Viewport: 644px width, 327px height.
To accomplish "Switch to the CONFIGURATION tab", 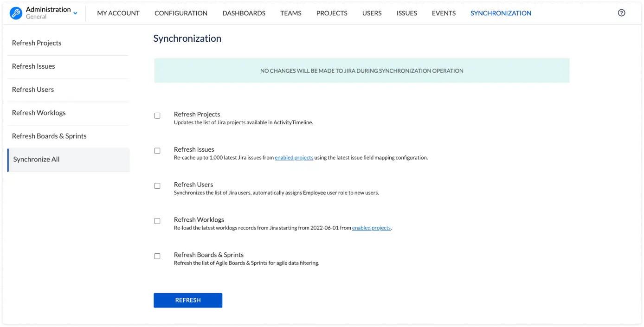I will tap(181, 13).
